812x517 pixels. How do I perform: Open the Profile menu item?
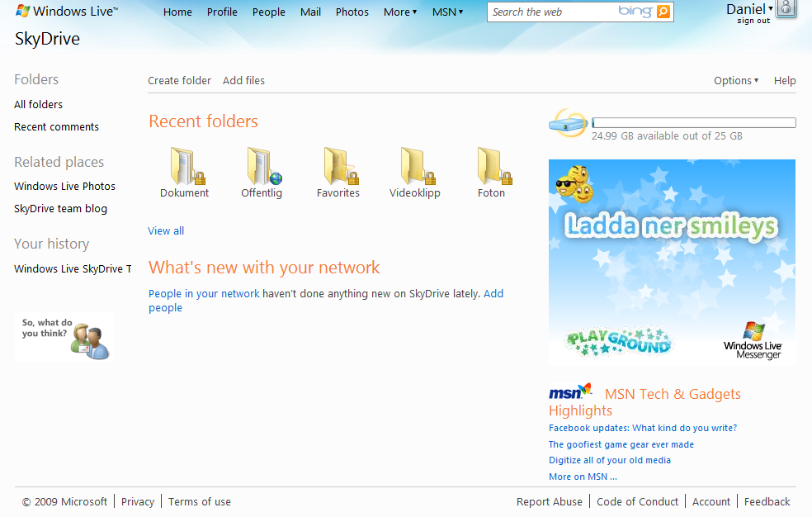pos(222,12)
